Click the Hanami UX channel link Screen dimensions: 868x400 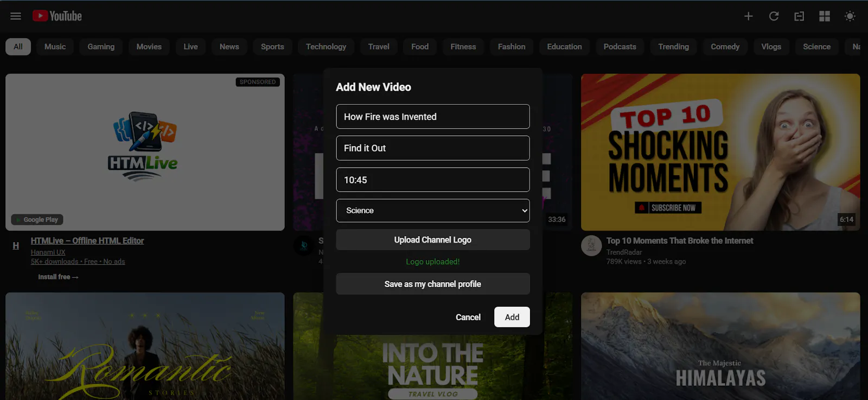point(48,252)
